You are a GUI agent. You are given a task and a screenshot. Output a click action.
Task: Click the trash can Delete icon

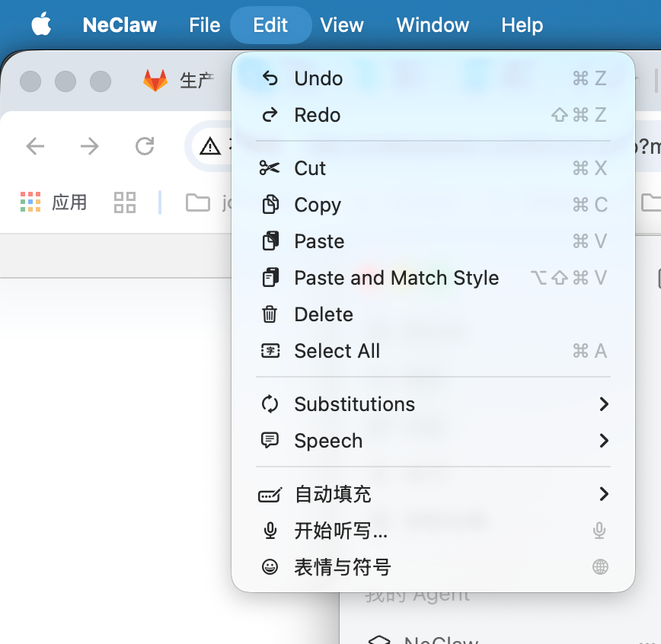click(x=270, y=314)
